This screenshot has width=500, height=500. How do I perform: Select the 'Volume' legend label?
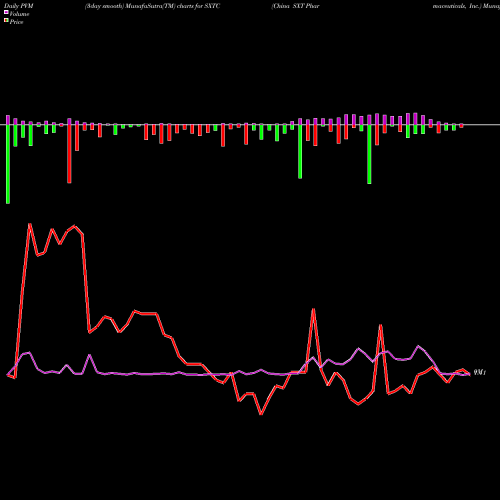[x=19, y=14]
